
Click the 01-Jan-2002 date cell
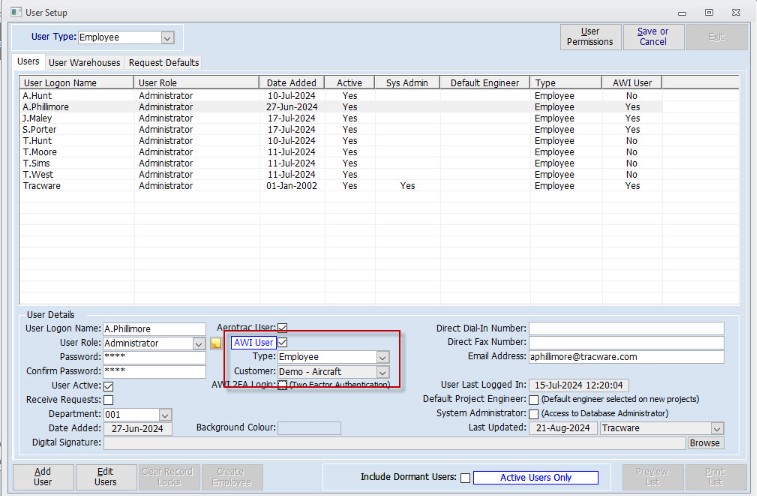click(292, 185)
